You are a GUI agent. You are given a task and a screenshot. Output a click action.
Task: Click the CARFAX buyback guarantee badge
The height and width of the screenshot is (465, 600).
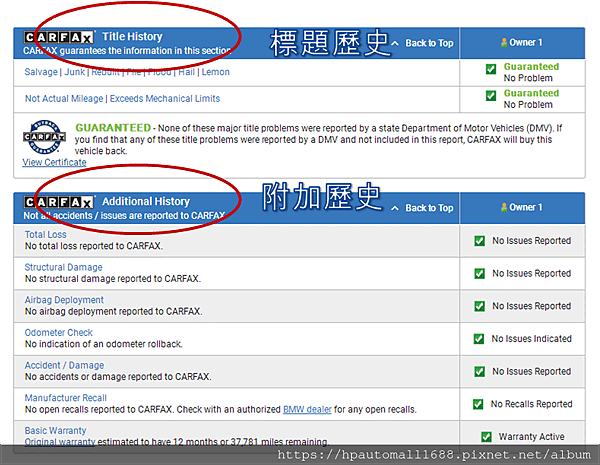coord(44,137)
